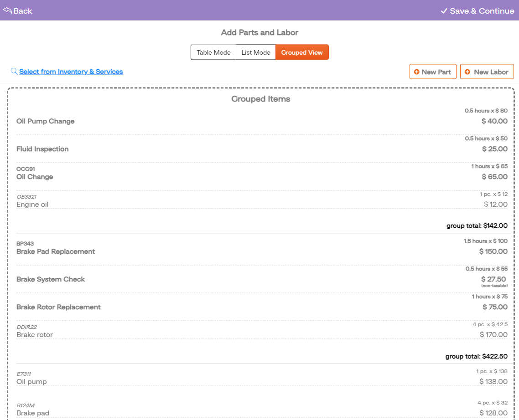The height and width of the screenshot is (420, 519).
Task: Open the Oil Change OCC91 item
Action: (35, 177)
